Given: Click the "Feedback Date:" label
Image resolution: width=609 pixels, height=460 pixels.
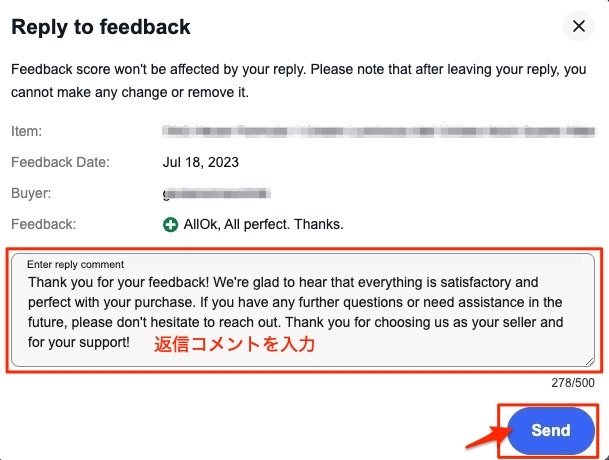Looking at the screenshot, I should click(60, 162).
